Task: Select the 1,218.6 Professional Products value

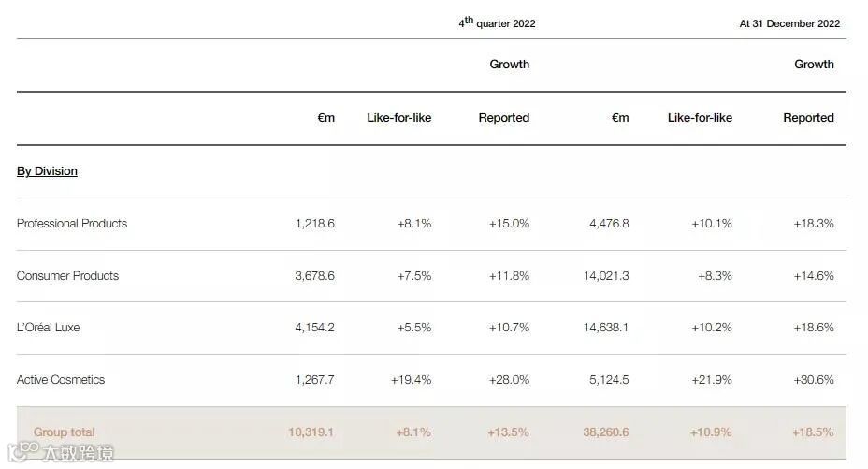Action: (x=314, y=224)
